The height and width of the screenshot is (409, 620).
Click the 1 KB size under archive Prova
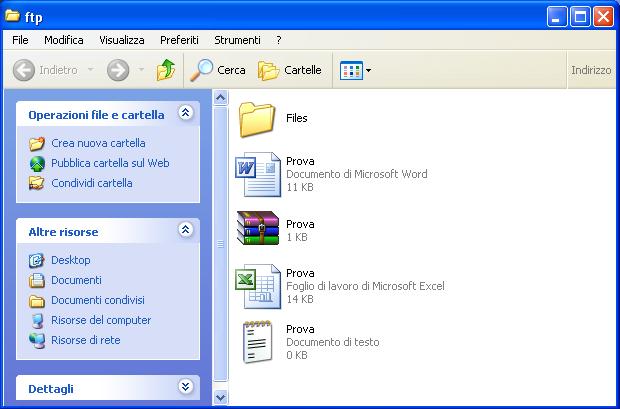(297, 237)
